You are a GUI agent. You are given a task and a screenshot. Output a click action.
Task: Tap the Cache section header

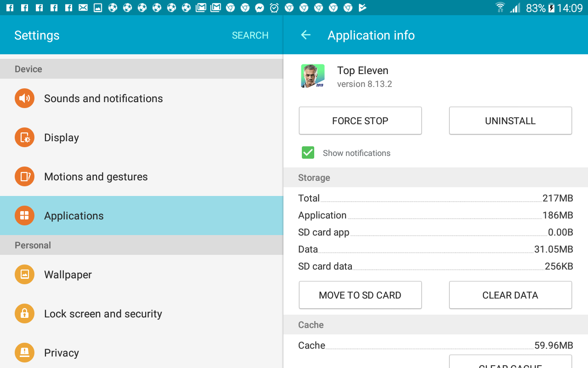tap(435, 325)
